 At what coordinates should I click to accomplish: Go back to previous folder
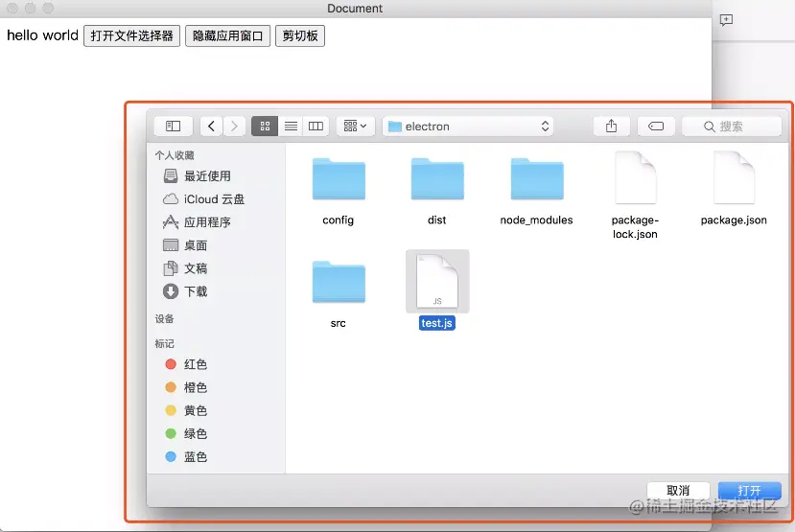point(212,127)
